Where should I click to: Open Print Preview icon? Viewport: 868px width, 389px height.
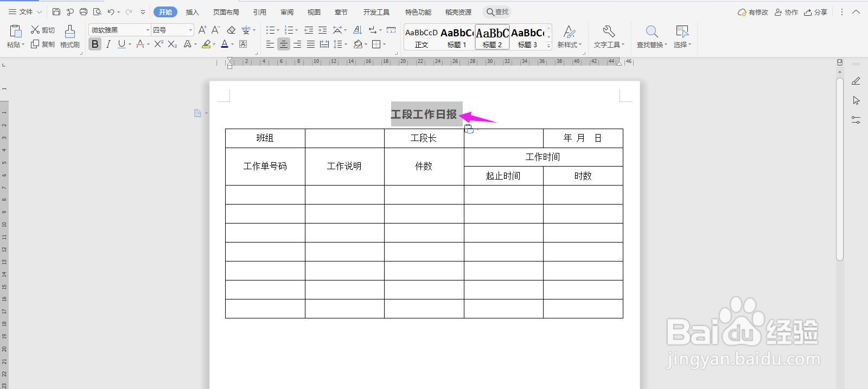click(x=97, y=11)
